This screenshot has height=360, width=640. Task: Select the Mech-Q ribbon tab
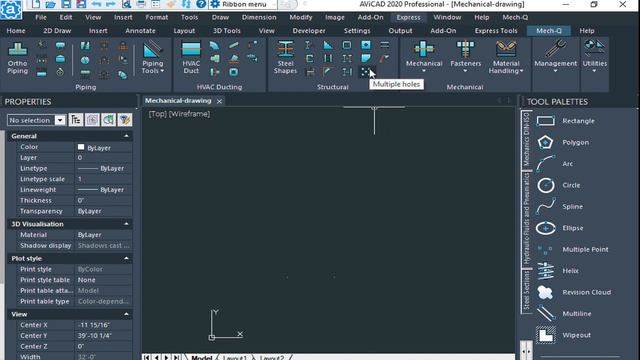549,31
